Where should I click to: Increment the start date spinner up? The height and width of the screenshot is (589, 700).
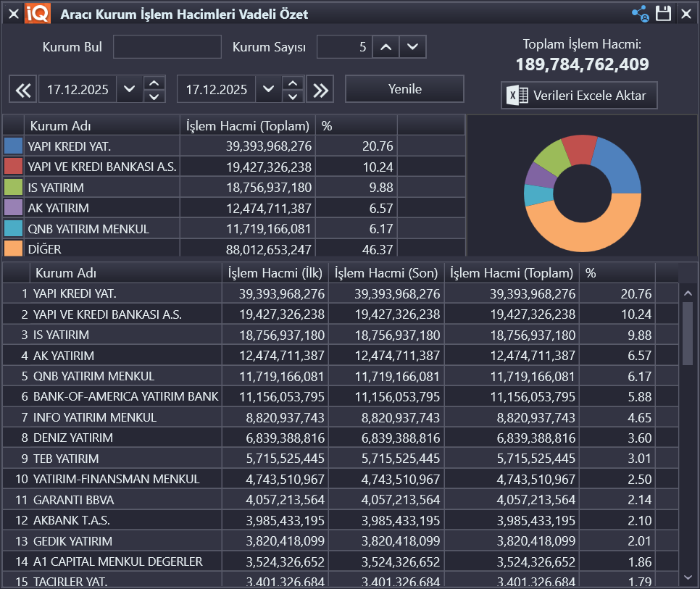tap(154, 83)
